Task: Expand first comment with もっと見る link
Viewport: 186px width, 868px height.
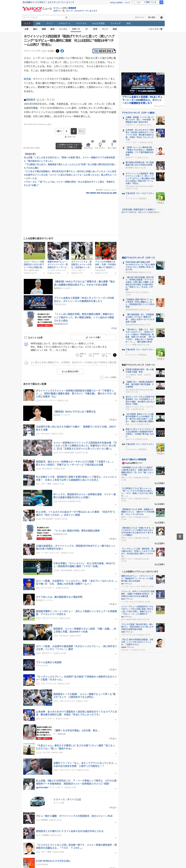Action: (x=61, y=350)
